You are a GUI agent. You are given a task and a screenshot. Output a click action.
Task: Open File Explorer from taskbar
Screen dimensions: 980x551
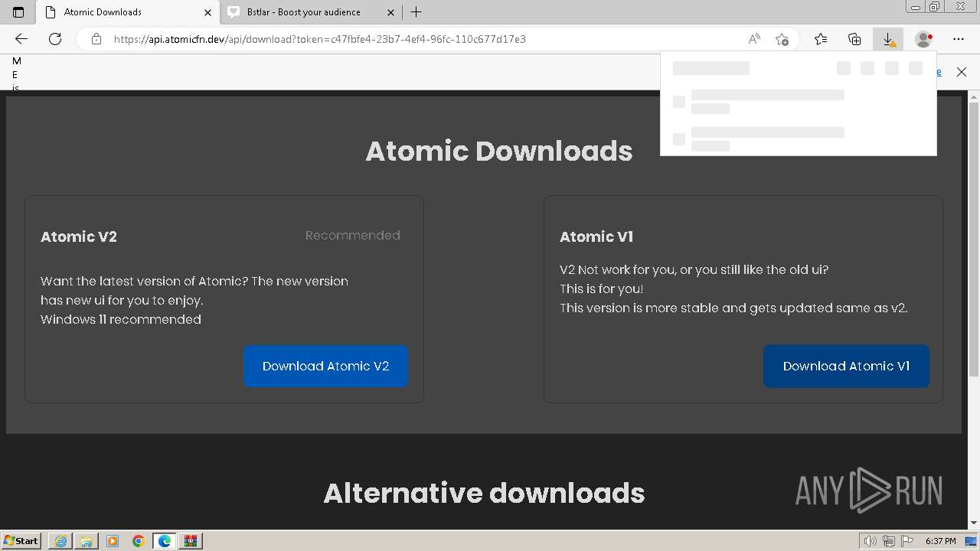[x=87, y=541]
